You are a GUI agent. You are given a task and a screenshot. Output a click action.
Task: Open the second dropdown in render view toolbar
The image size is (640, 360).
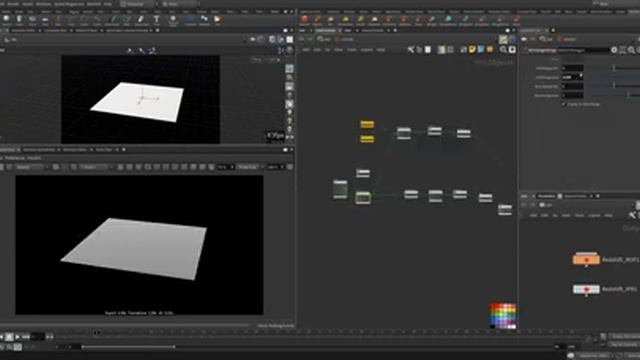(x=96, y=167)
